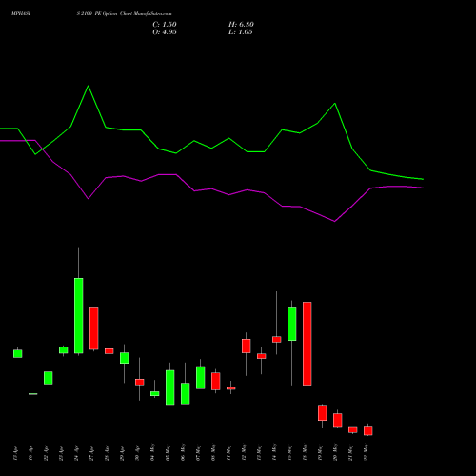
Task: Click the '18 May' date label
Action: [305, 453]
